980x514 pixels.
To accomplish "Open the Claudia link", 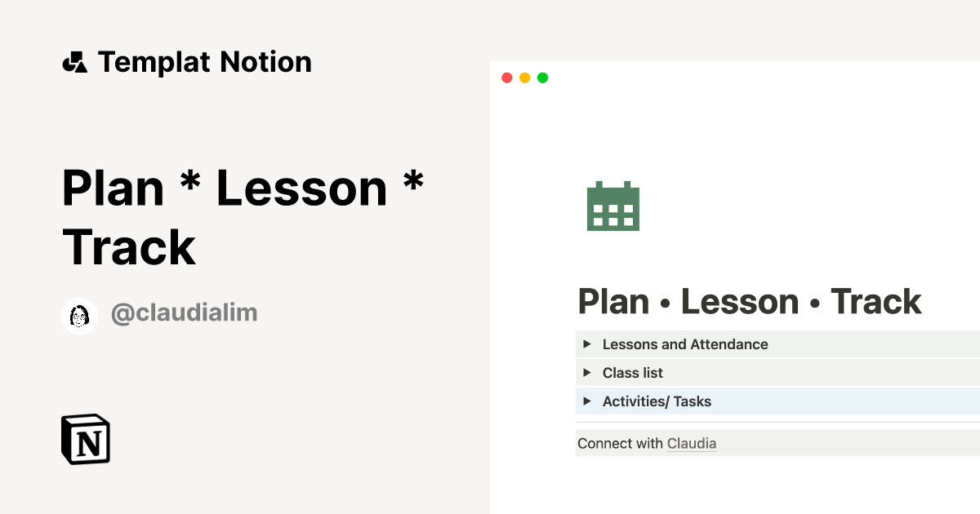I will point(691,443).
